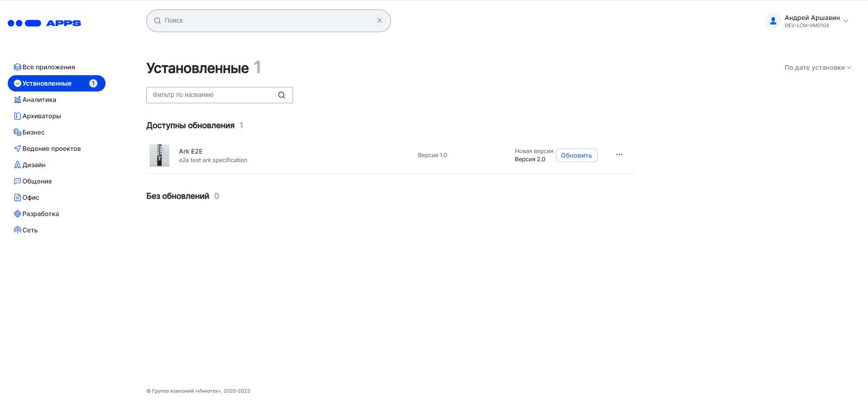Go to the 'Бизнес' category
The height and width of the screenshot is (414, 868).
pyautogui.click(x=34, y=132)
